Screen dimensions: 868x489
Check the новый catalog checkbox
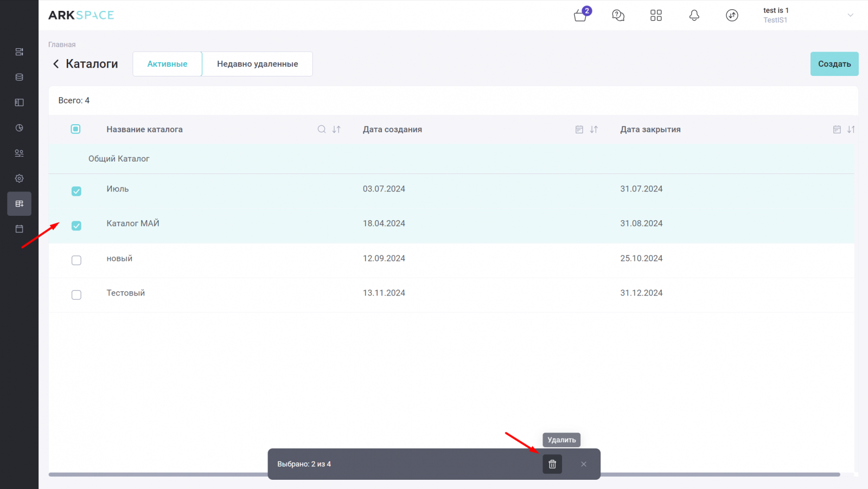tap(76, 260)
